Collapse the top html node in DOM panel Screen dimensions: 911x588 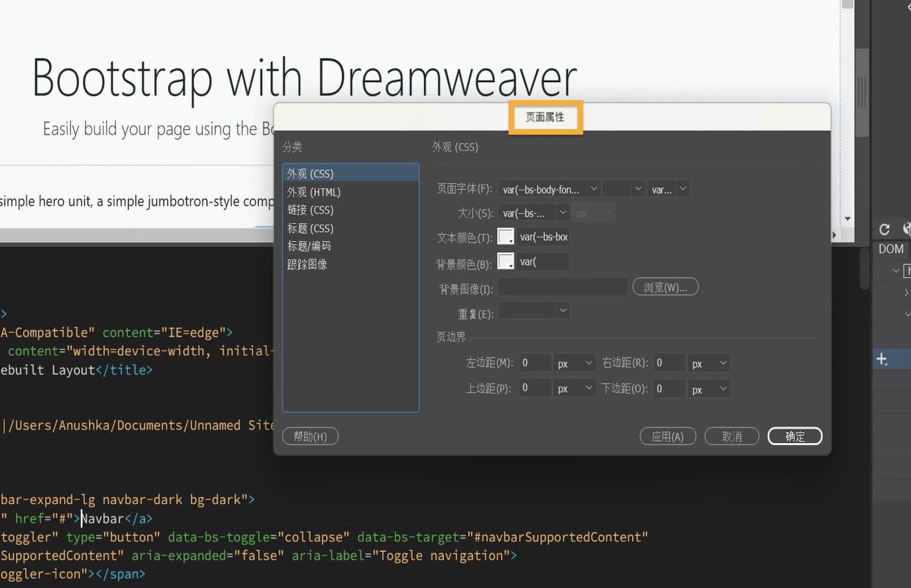(896, 271)
